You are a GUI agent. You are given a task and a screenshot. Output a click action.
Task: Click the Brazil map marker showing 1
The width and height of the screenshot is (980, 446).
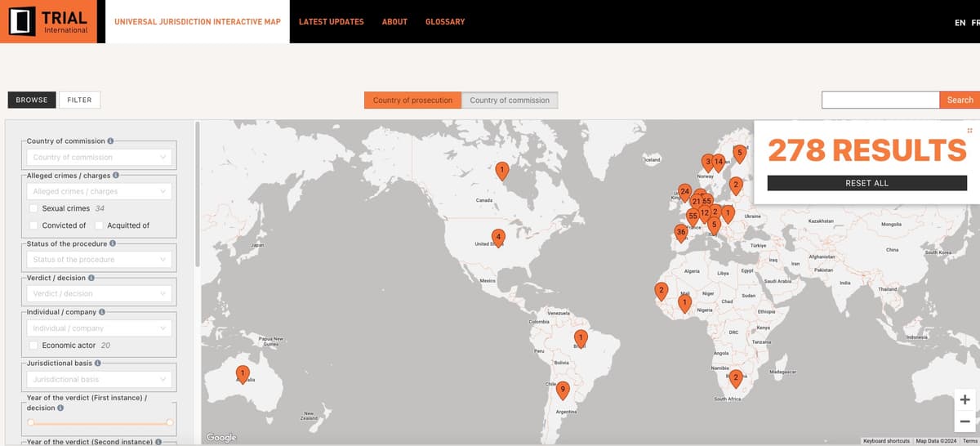580,337
